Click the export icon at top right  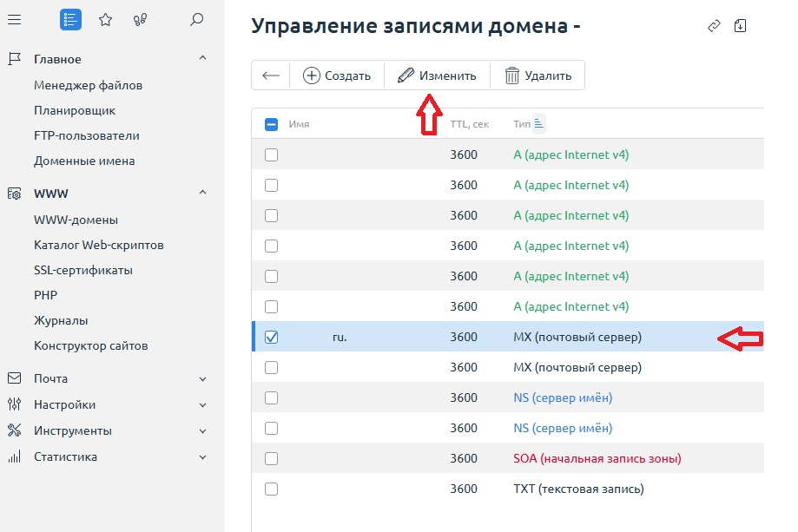[741, 26]
